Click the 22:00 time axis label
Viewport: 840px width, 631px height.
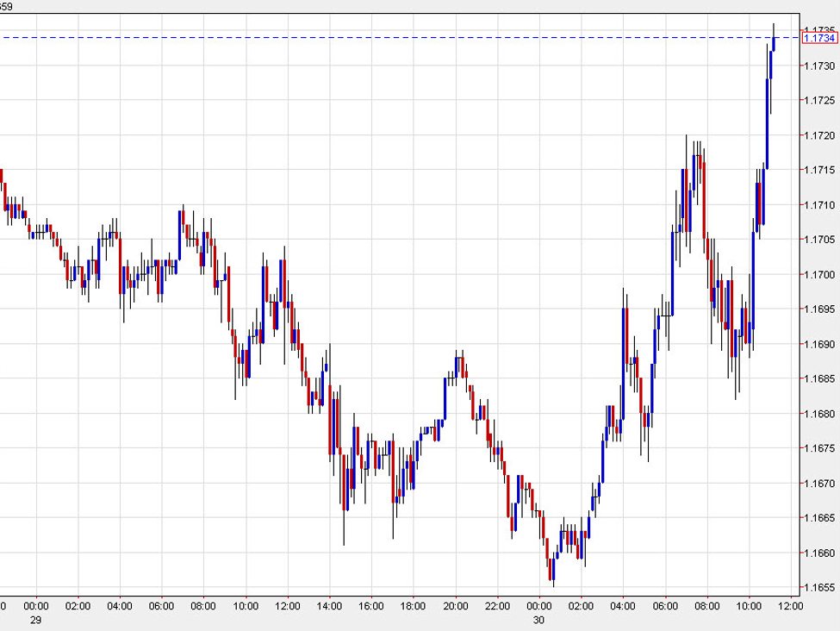pyautogui.click(x=497, y=606)
